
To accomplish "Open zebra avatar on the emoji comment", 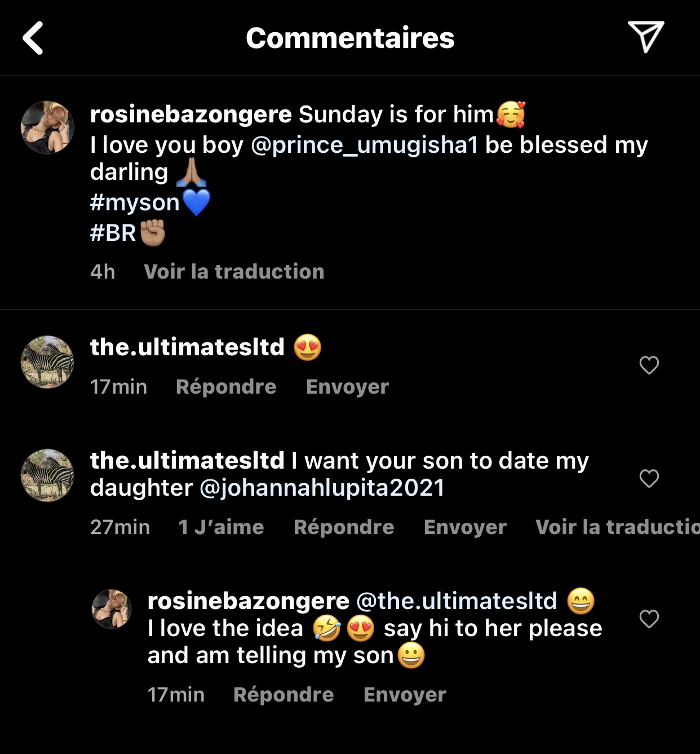I will point(47,362).
